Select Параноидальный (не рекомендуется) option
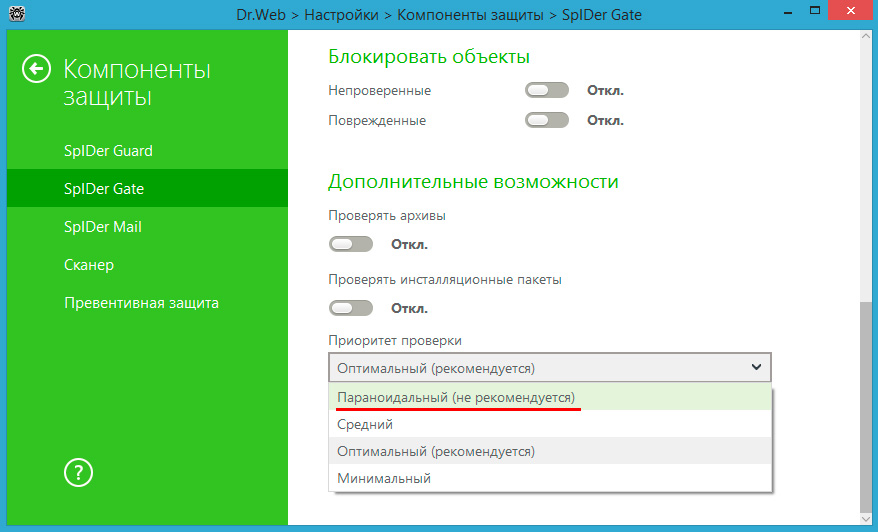The height and width of the screenshot is (532, 878). coord(550,397)
